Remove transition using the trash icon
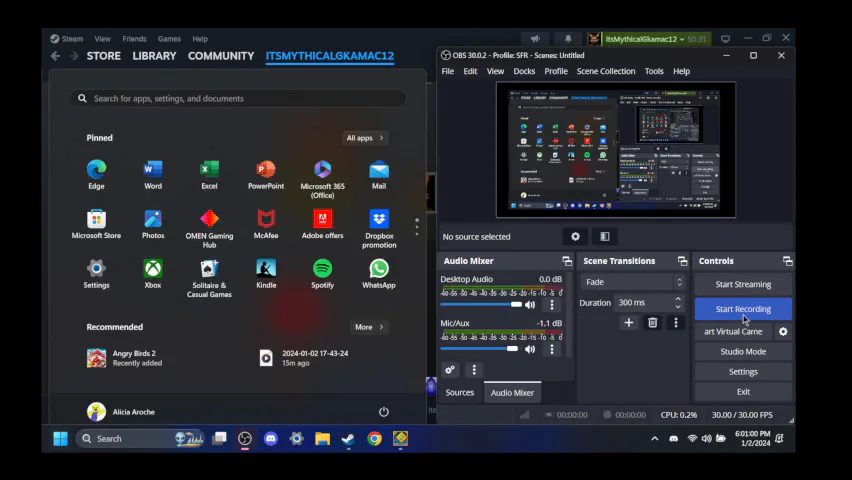This screenshot has width=852, height=480. [653, 322]
